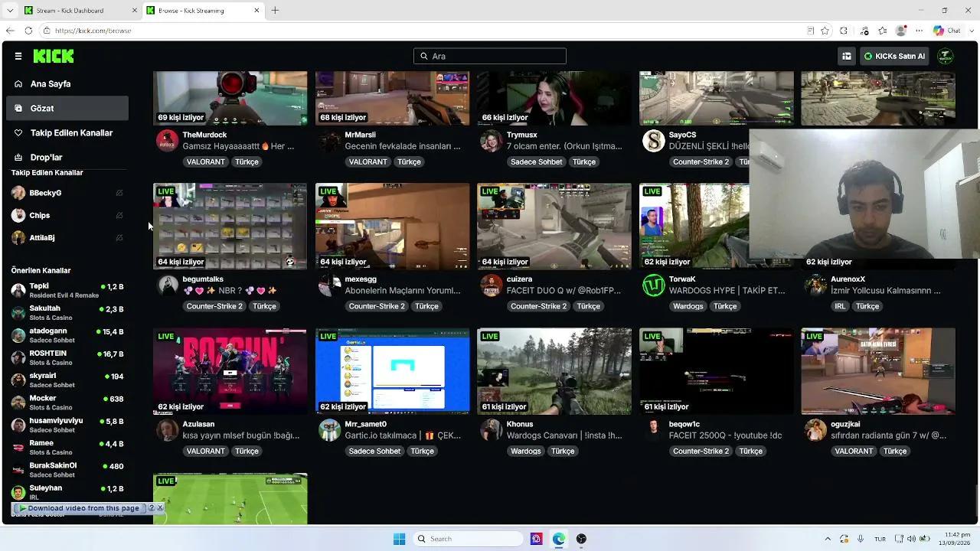
Task: Click Mrr_samet0 channel avatar
Action: tap(329, 430)
